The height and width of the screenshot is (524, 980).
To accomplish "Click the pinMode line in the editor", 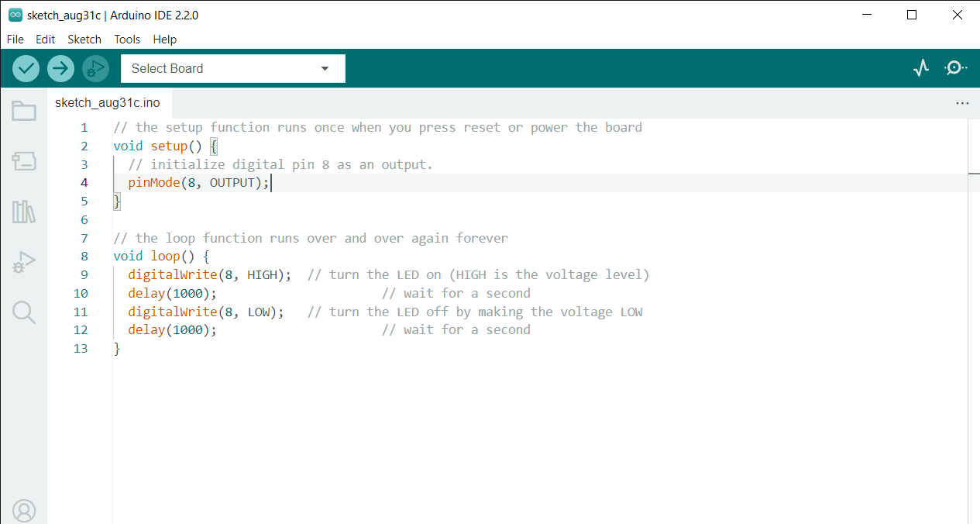I will point(198,182).
